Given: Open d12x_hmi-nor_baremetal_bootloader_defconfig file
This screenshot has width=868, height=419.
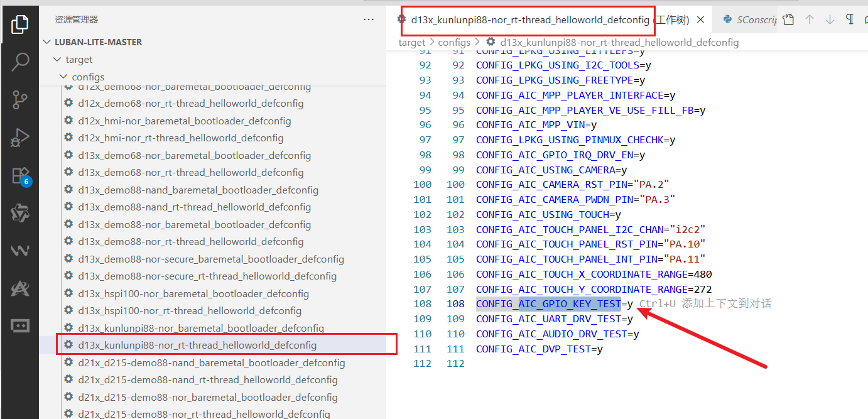Looking at the screenshot, I should coord(185,121).
